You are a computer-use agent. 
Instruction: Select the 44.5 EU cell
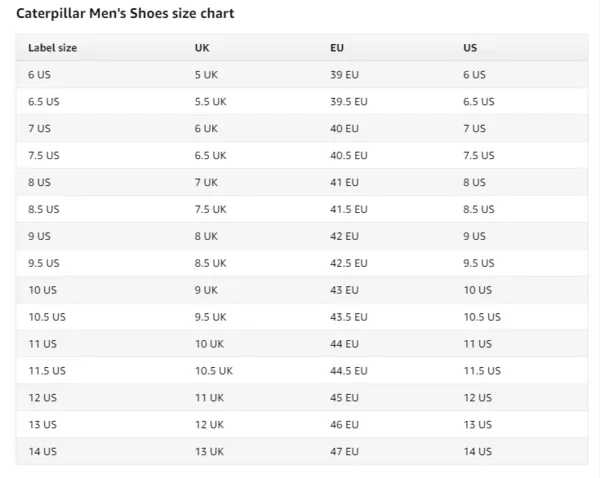tap(349, 371)
